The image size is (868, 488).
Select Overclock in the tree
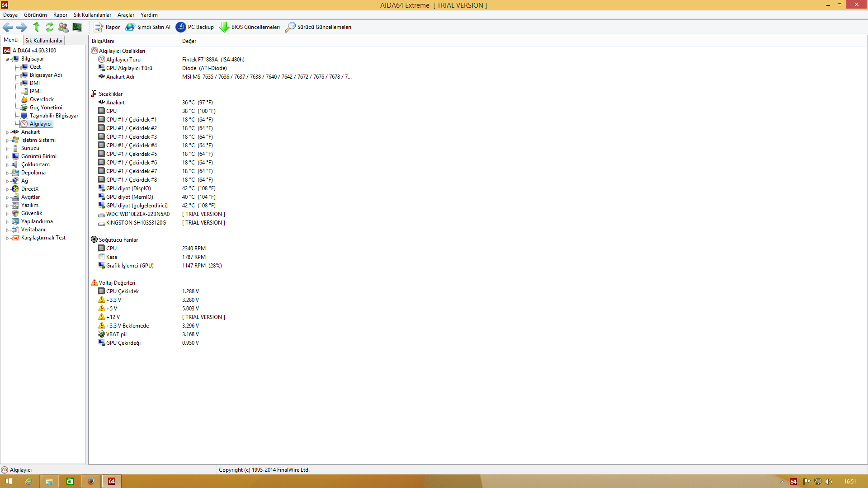[42, 99]
